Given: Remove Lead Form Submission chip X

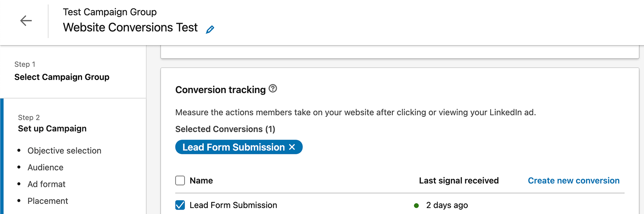Looking at the screenshot, I should [x=292, y=148].
